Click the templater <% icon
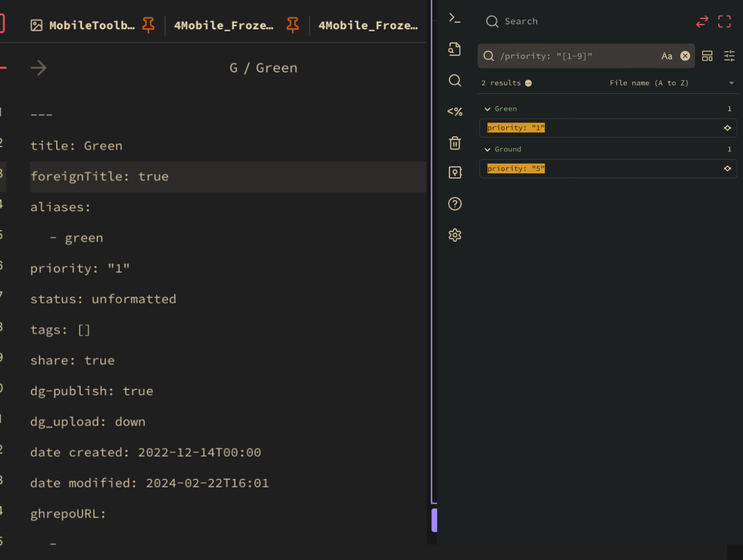 click(455, 111)
